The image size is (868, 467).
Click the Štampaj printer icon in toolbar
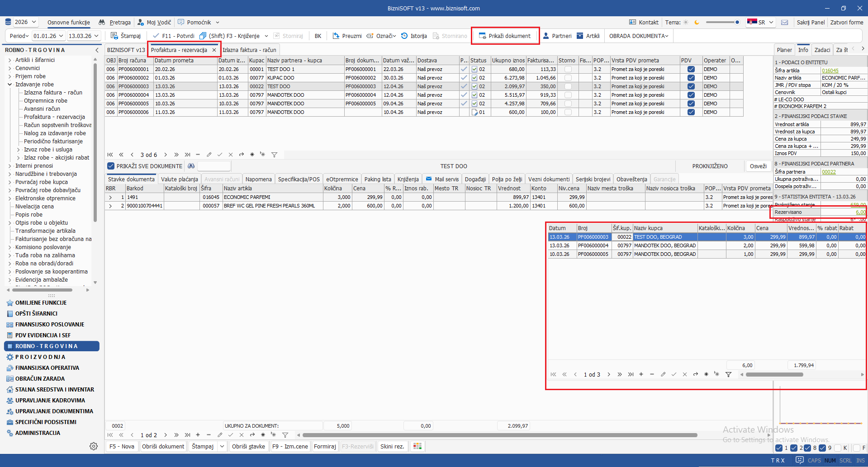(x=114, y=36)
